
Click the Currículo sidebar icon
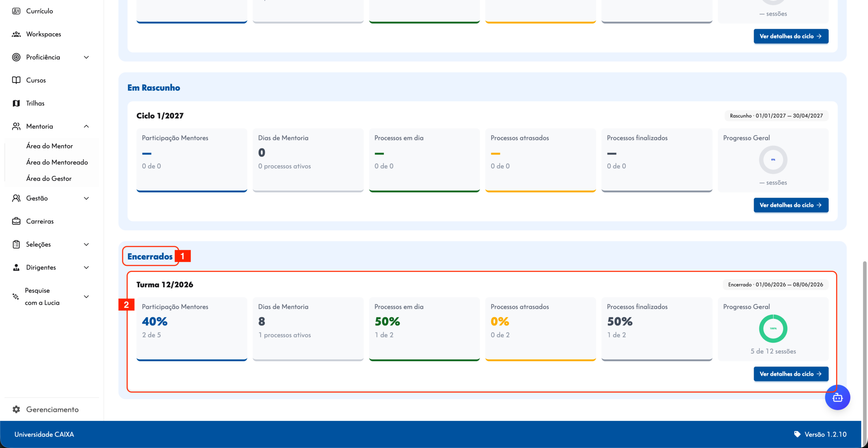[x=16, y=11]
